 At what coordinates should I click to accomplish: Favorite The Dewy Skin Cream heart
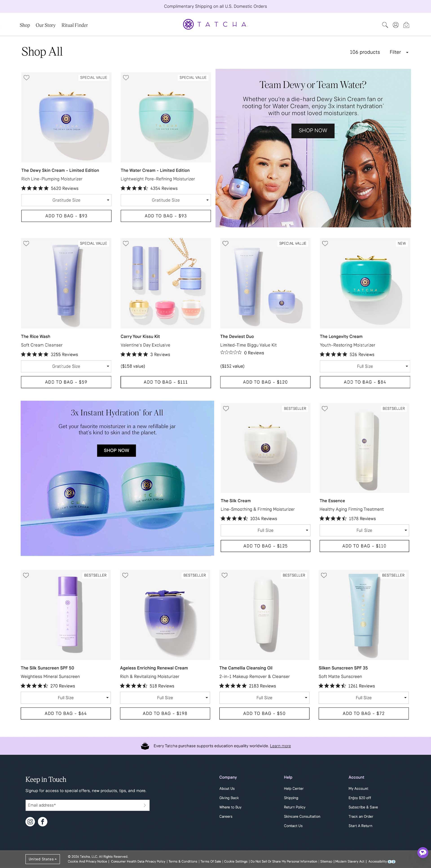tap(27, 78)
